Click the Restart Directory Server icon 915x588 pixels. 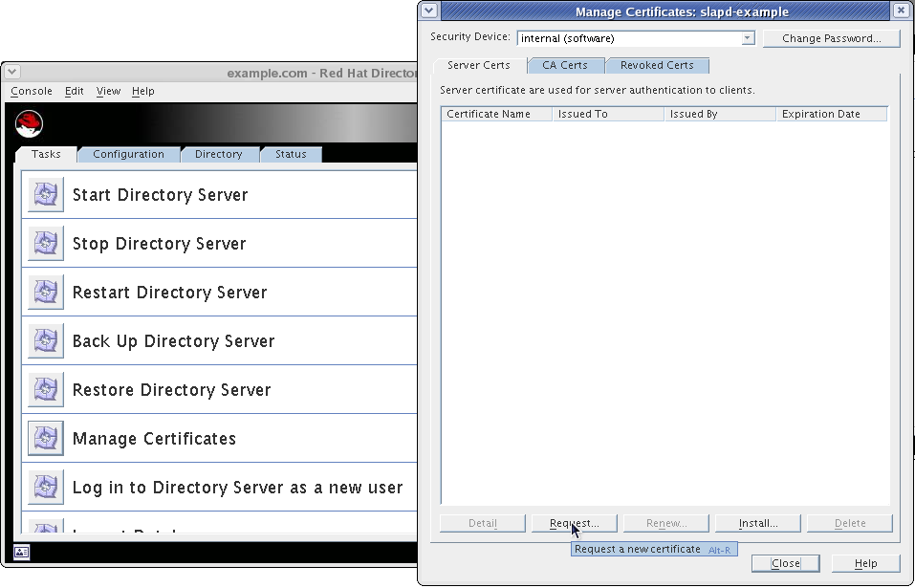click(x=46, y=293)
